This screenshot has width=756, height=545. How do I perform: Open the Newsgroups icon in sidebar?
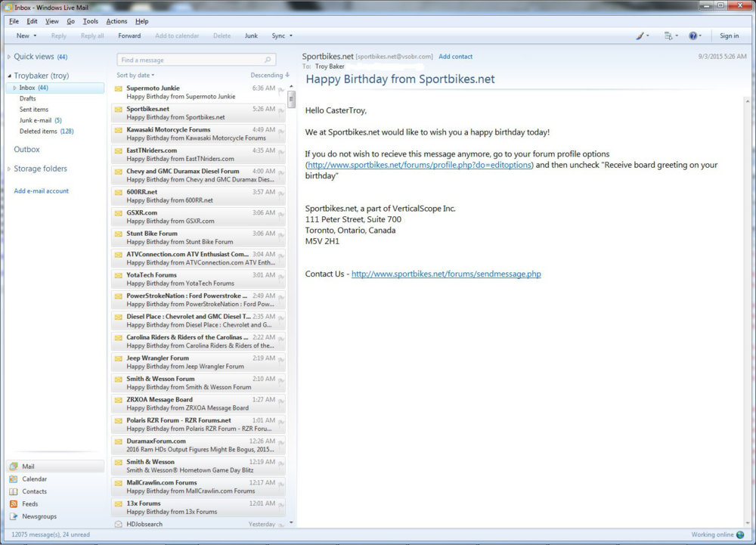[14, 516]
